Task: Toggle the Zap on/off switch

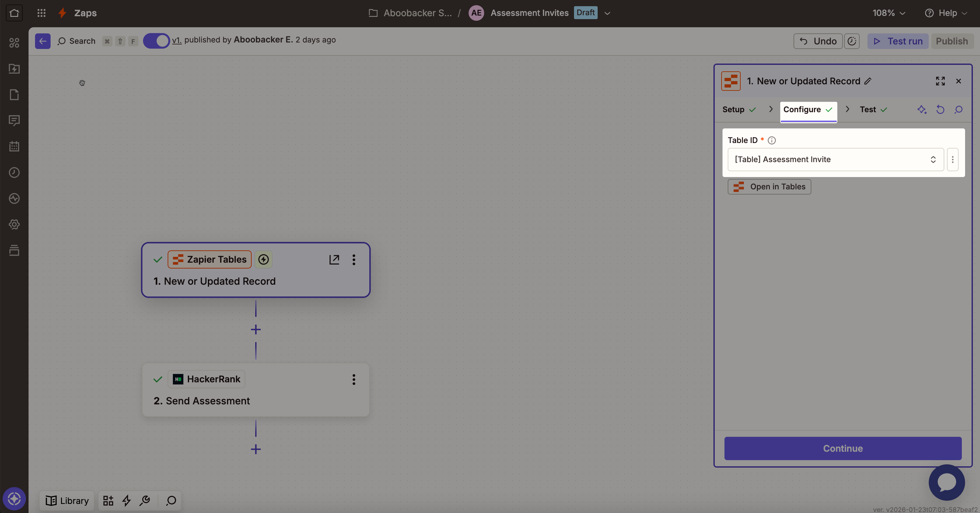Action: point(156,41)
